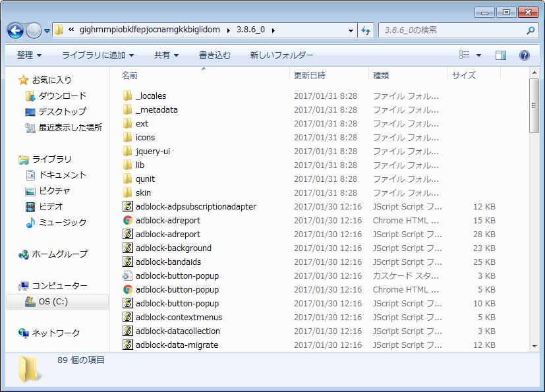Expand the address bar history dropdown arrow

[x=351, y=30]
